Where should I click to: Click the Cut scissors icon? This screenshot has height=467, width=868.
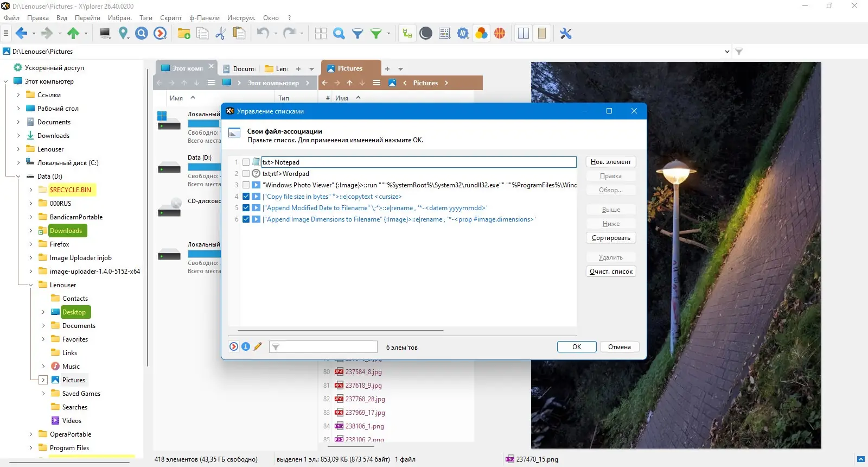point(220,34)
